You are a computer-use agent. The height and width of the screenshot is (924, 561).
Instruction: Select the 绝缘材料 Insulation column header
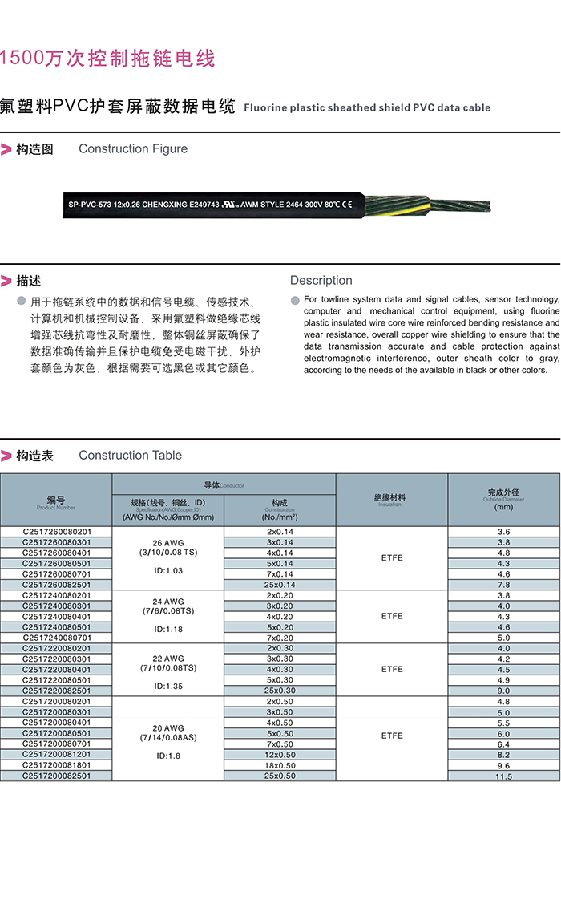391,499
